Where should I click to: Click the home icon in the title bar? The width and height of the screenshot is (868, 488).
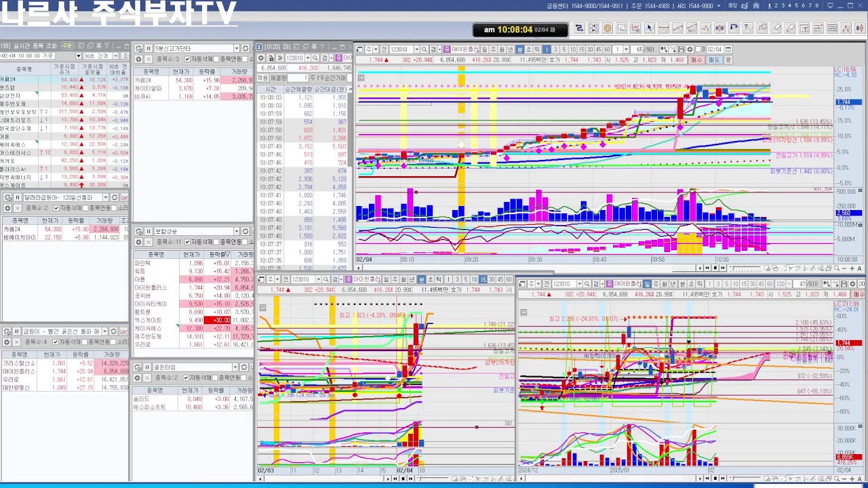pos(756,5)
